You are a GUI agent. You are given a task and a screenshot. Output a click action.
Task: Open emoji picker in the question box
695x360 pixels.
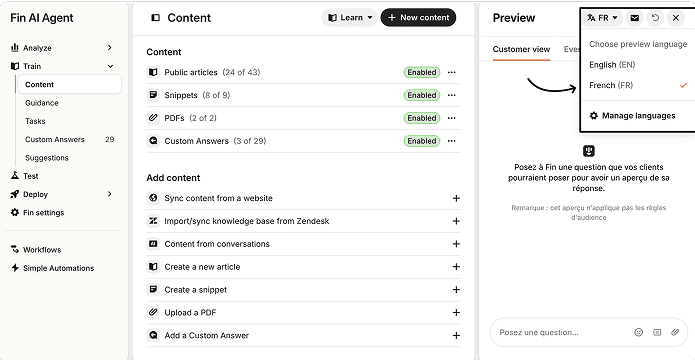pyautogui.click(x=638, y=332)
